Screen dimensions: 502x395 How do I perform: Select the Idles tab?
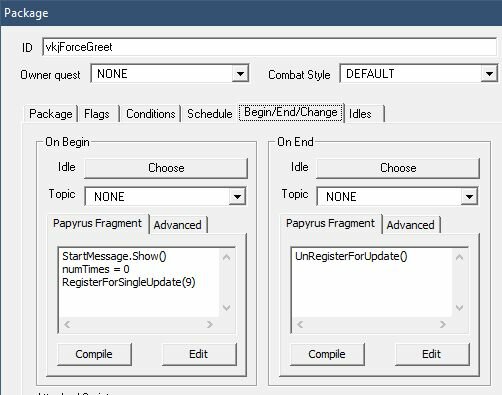click(x=365, y=114)
